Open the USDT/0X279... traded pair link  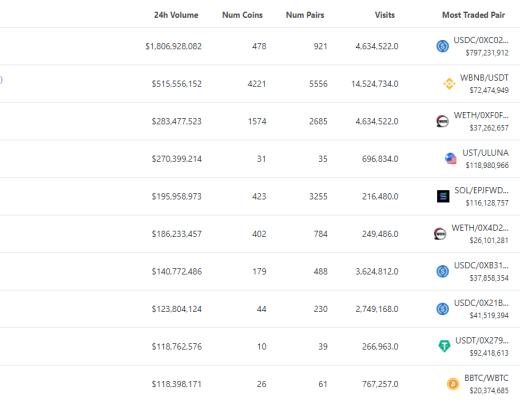point(482,341)
